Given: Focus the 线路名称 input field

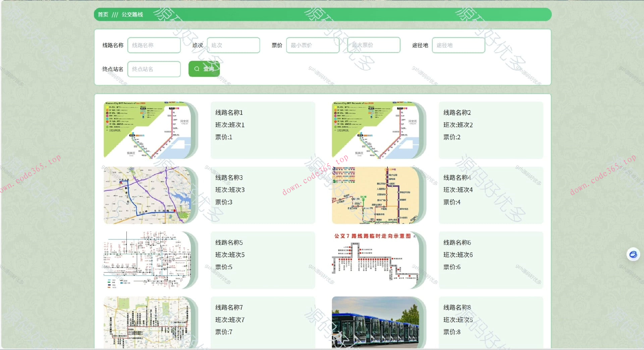Looking at the screenshot, I should point(154,45).
